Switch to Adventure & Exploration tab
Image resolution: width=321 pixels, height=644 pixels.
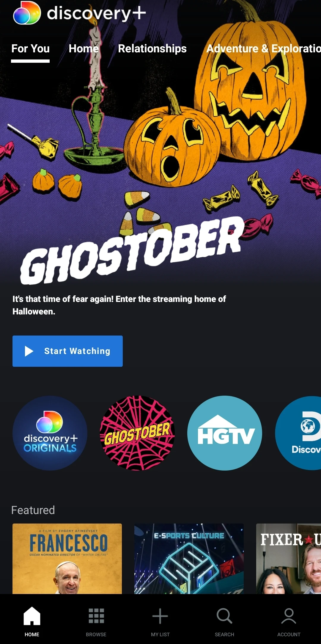[x=264, y=48]
